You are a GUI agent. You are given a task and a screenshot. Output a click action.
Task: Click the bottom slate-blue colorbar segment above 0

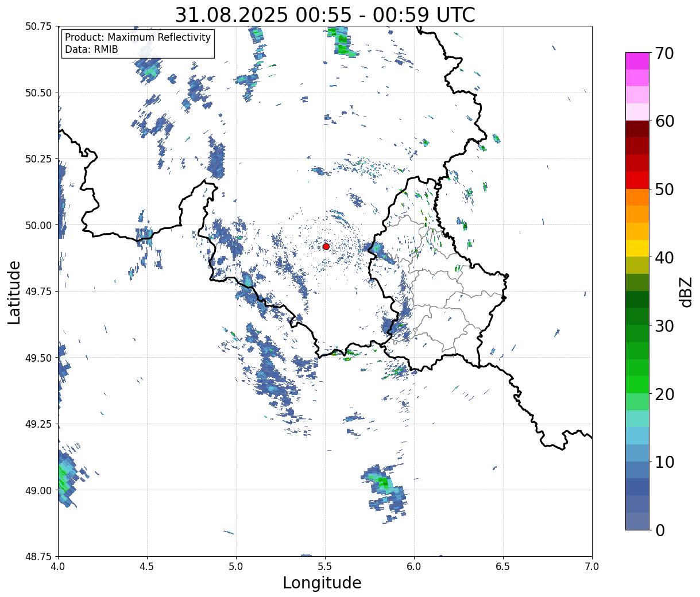[637, 521]
